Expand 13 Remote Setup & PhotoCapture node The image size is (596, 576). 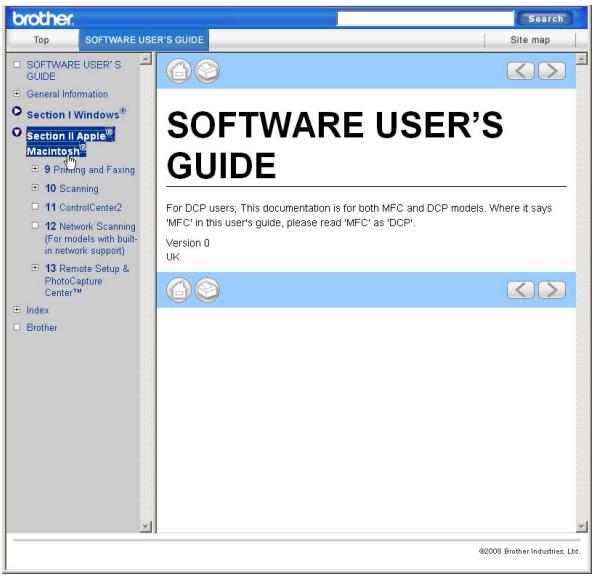click(35, 268)
